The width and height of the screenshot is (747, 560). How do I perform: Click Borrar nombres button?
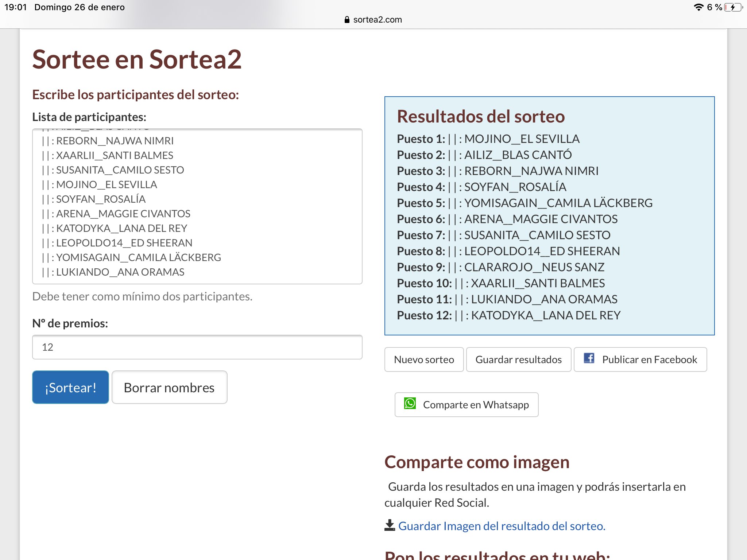[169, 387]
